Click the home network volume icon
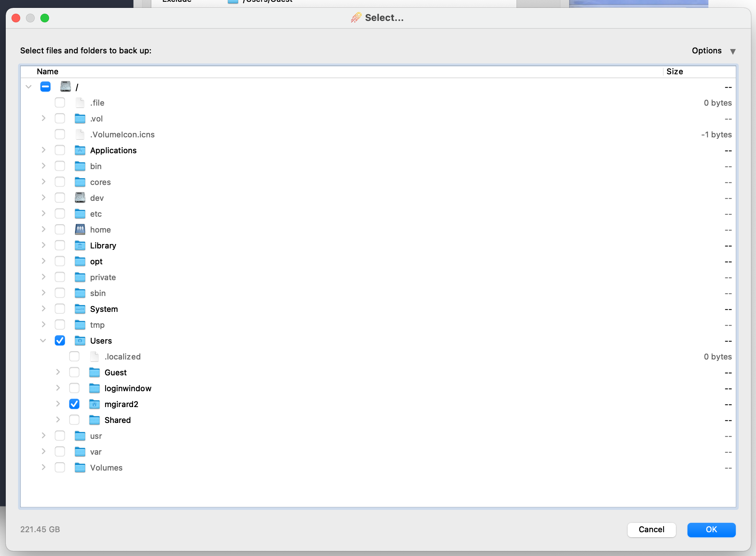This screenshot has width=756, height=556. (80, 229)
